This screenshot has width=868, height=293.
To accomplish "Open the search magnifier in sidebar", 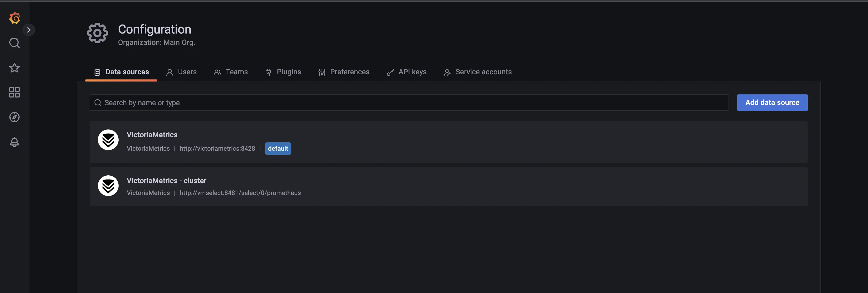I will pyautogui.click(x=14, y=43).
